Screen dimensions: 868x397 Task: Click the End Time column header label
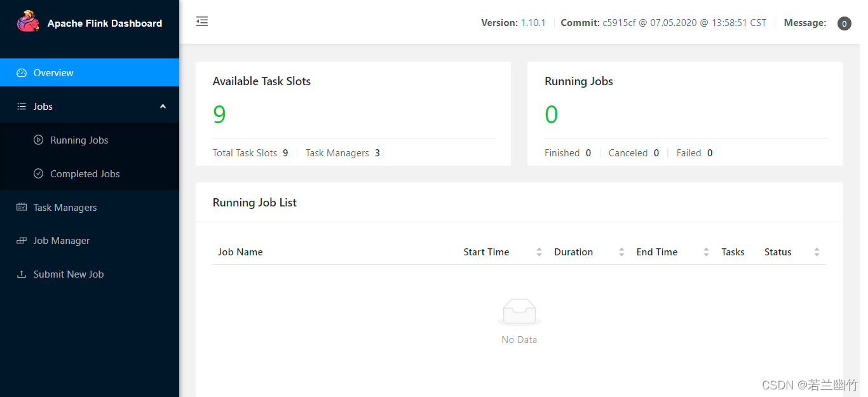(657, 252)
